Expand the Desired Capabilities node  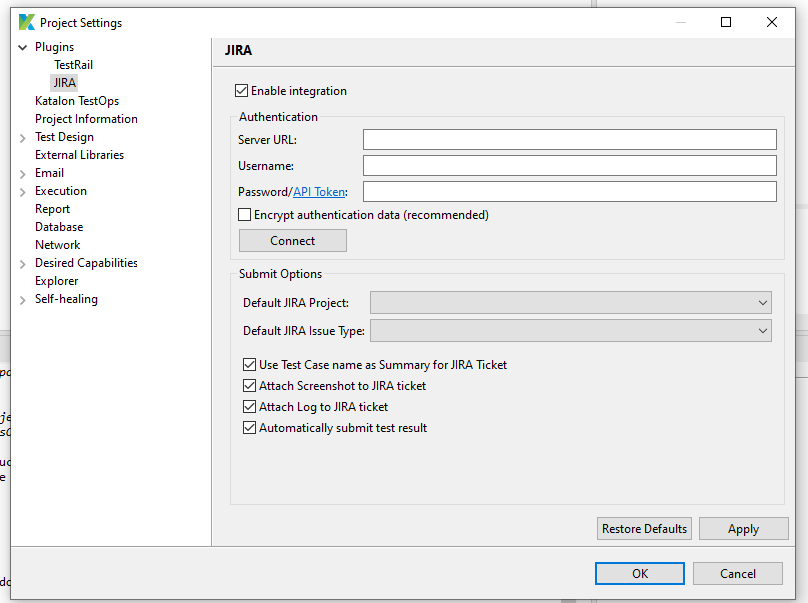pyautogui.click(x=23, y=264)
